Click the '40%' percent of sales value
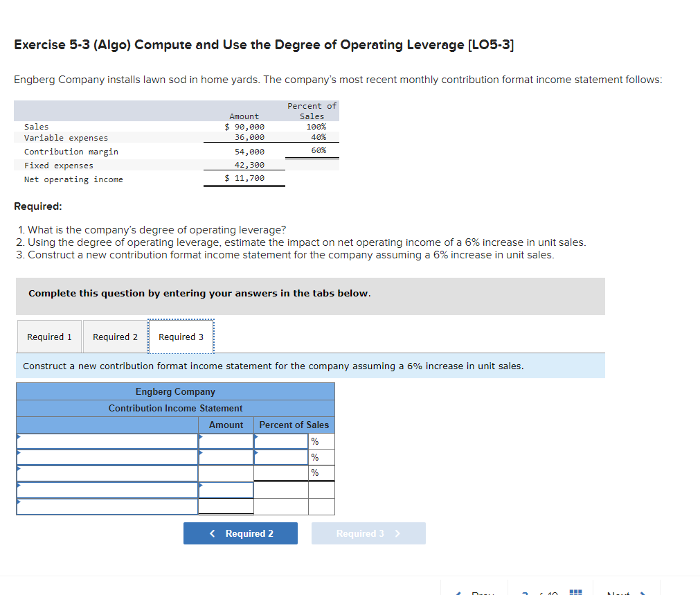 (x=318, y=137)
